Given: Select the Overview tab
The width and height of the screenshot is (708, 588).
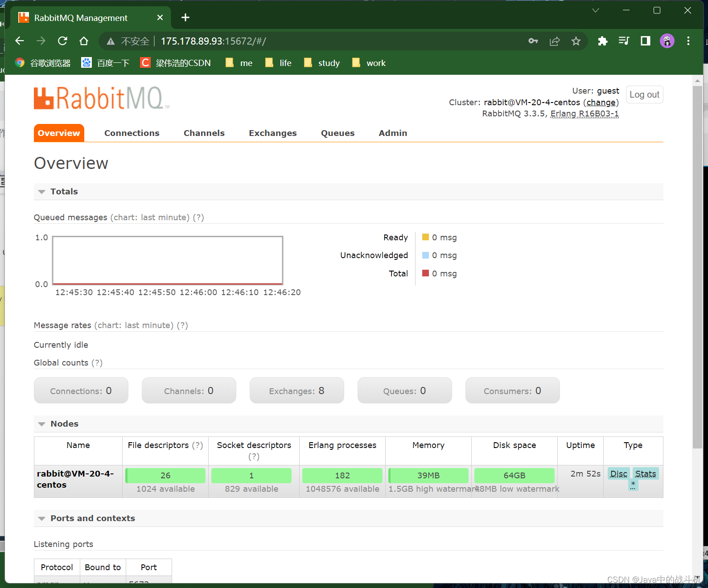Looking at the screenshot, I should pos(59,133).
